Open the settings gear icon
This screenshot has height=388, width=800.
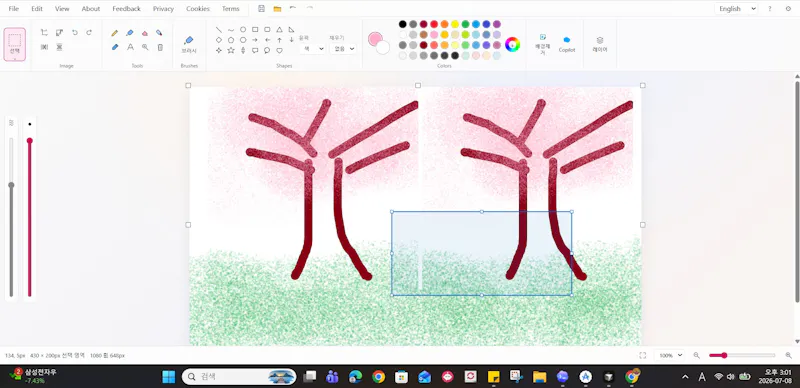[788, 9]
